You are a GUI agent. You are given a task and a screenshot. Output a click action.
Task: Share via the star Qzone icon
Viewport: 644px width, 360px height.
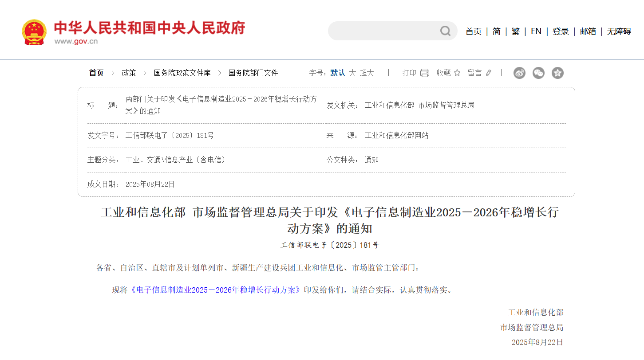click(x=557, y=73)
